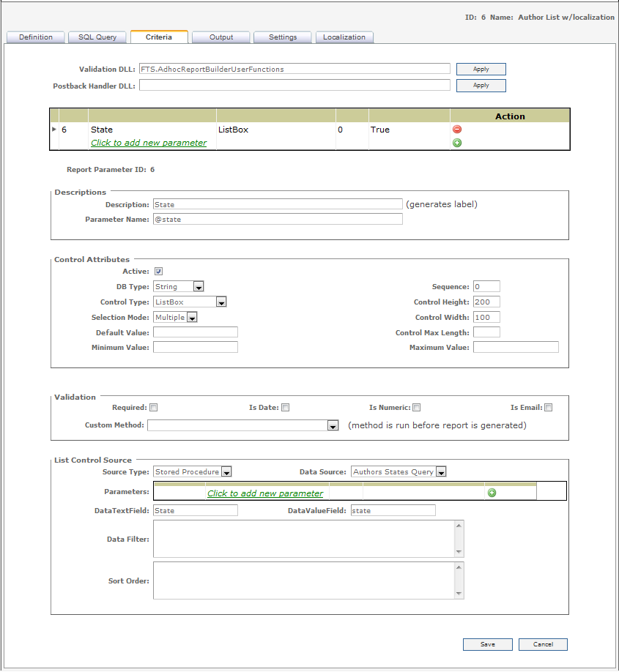Click 'Click to add new parameter' in criteria grid
The width and height of the screenshot is (619, 672).
[149, 143]
